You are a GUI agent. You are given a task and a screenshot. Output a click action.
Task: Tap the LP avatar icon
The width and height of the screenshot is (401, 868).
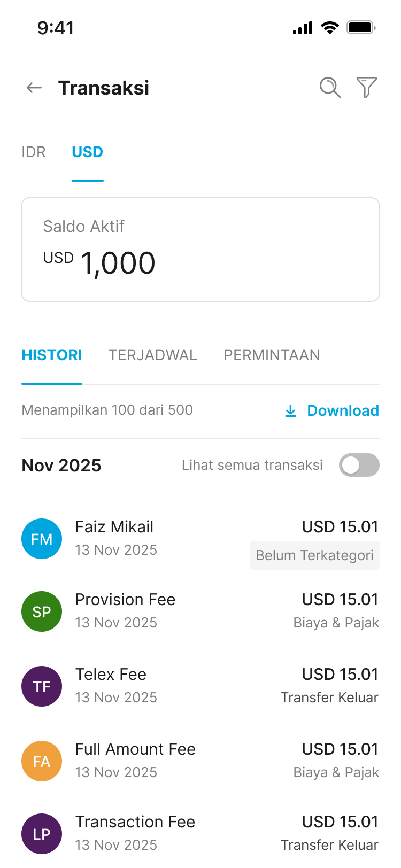pyautogui.click(x=42, y=834)
